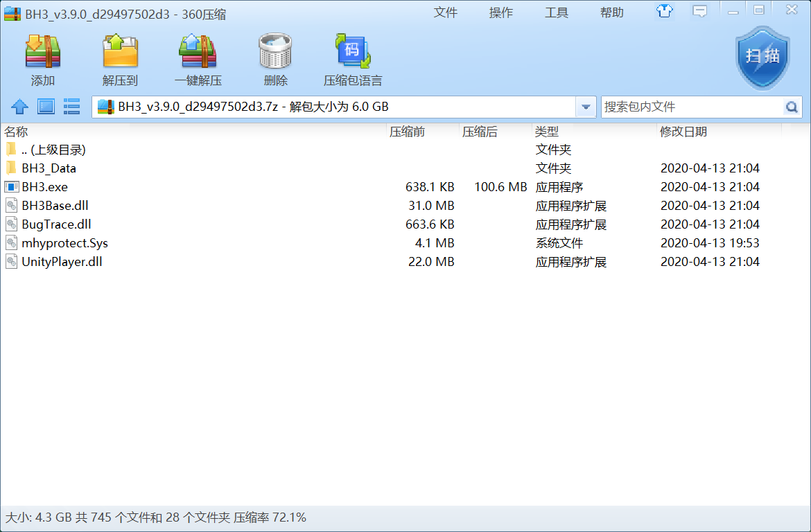Click the 解压到 (Extract to) icon
The height and width of the screenshot is (532, 811).
click(120, 52)
